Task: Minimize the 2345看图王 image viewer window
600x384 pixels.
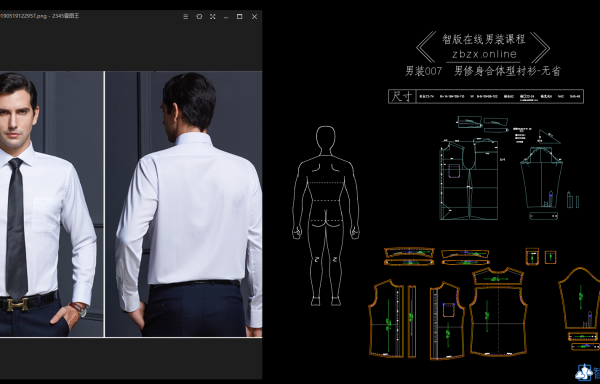Action: [x=226, y=17]
